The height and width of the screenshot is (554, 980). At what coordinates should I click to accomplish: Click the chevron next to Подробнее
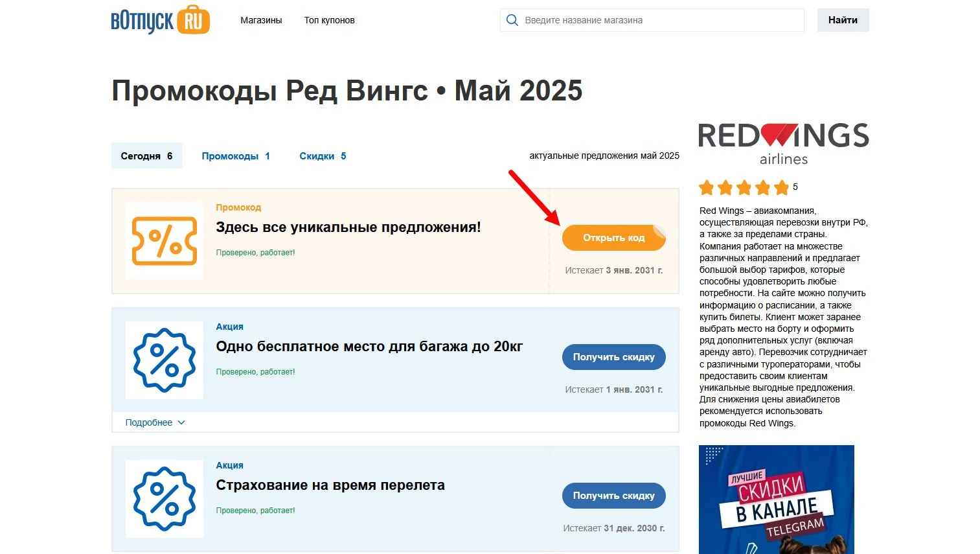pyautogui.click(x=182, y=422)
